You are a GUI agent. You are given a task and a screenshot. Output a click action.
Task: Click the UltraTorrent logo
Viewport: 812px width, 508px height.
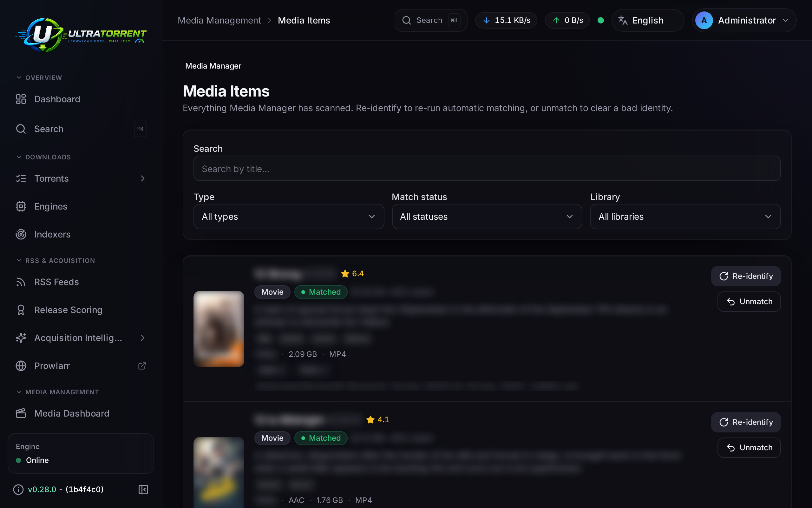pyautogui.click(x=81, y=35)
